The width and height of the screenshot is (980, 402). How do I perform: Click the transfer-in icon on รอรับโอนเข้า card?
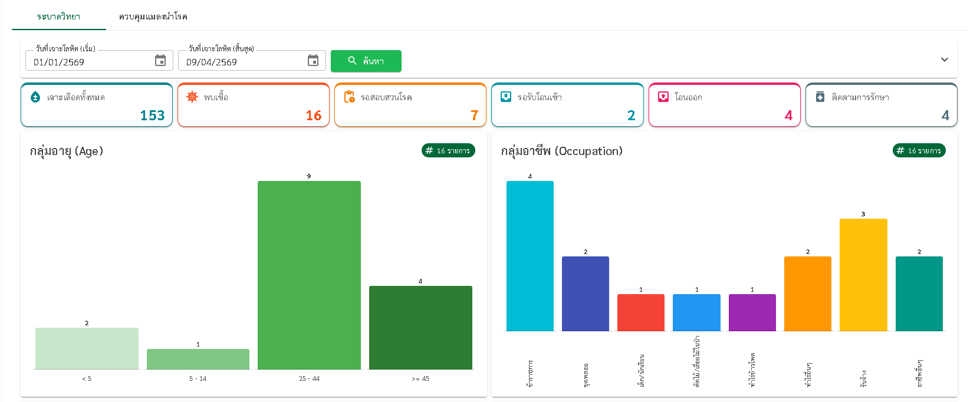506,97
